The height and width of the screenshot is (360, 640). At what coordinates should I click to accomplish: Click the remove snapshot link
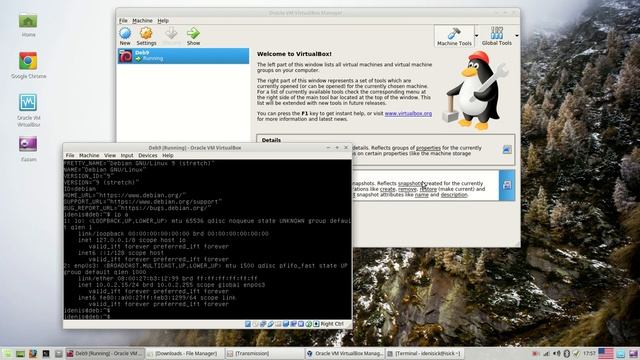[407, 189]
